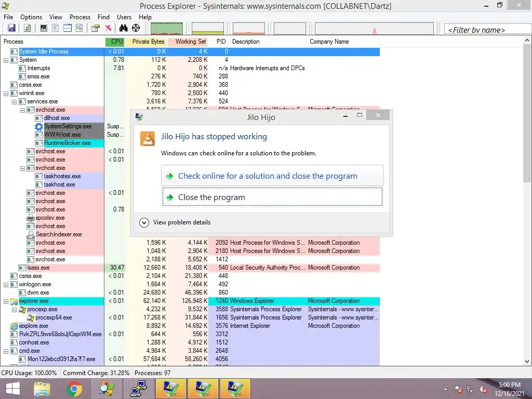Collapse the winlogon.exe tree node
Viewport: 532px width, 399px height.
click(x=6, y=285)
